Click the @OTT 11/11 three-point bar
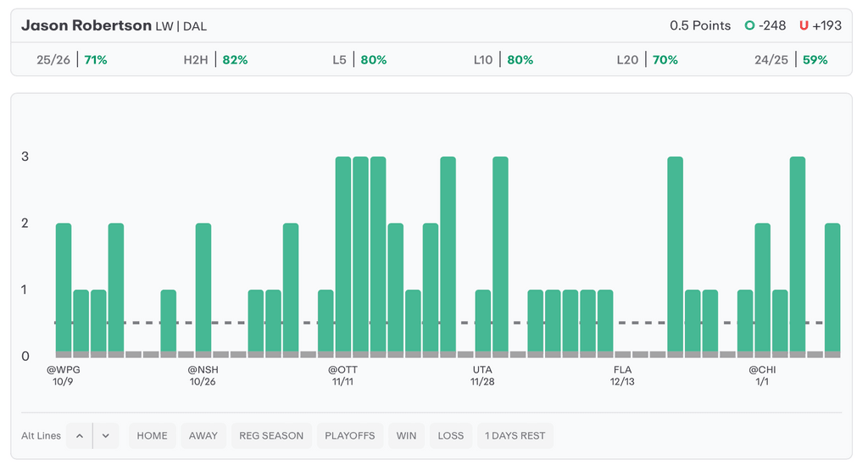Viewport: 868px width, 470px height. coord(343,254)
